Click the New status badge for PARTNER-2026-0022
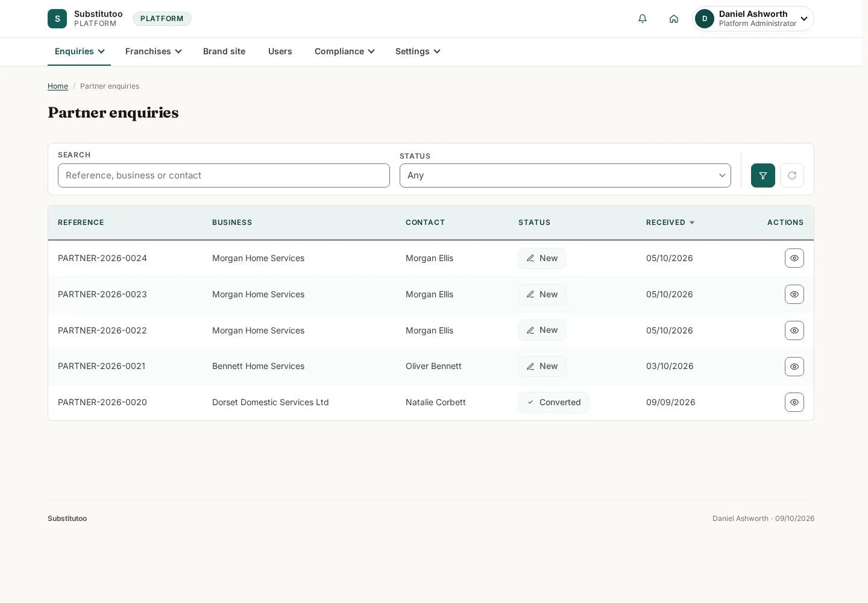 542,330
